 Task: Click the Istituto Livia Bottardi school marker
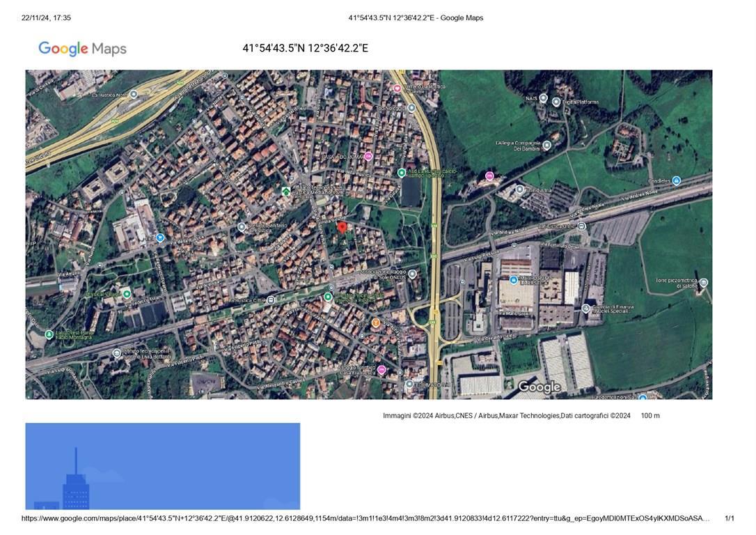(x=117, y=352)
